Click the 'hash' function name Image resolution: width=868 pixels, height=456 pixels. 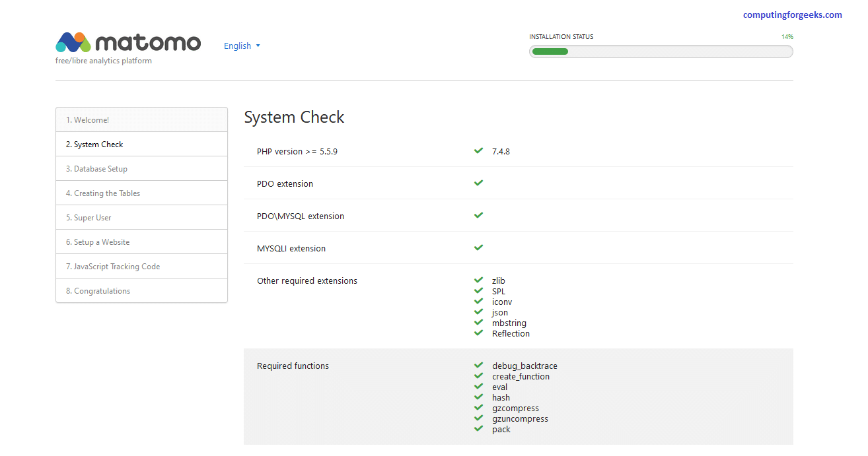tap(501, 397)
